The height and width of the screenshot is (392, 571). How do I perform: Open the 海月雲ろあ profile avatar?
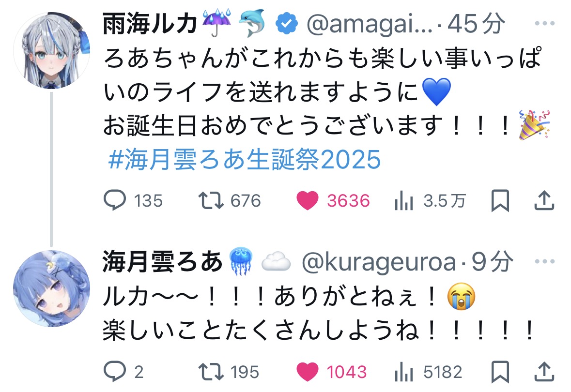click(52, 288)
